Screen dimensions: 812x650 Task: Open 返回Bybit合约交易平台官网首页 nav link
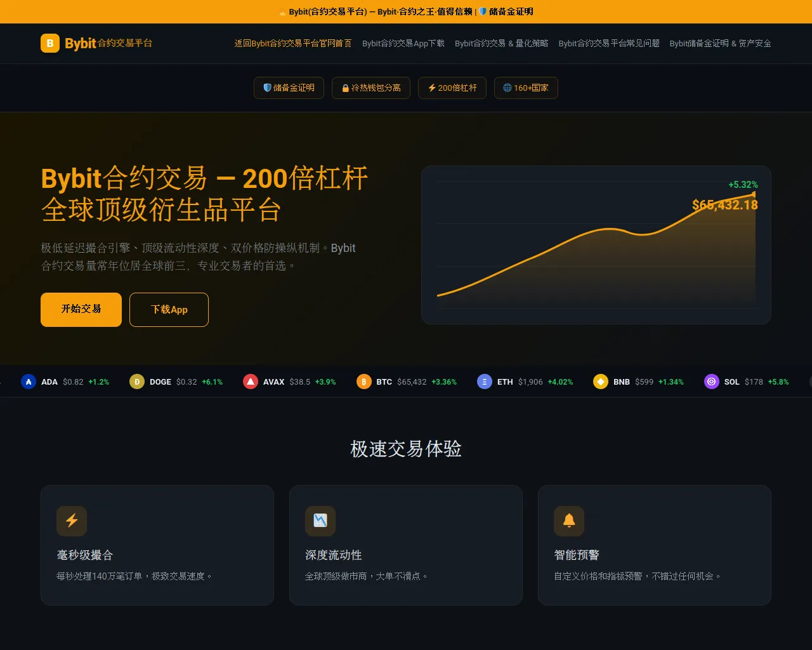tap(293, 43)
